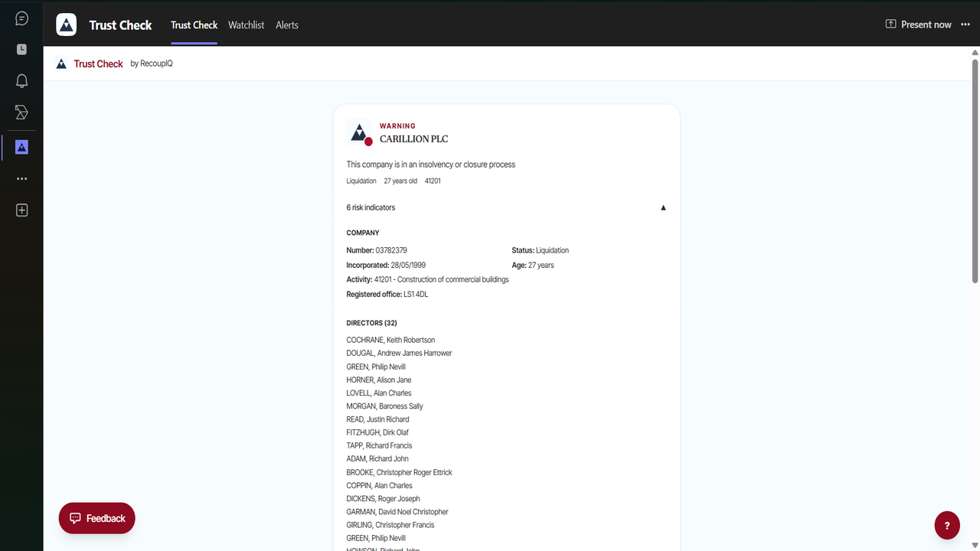
Task: Open the help question mark button
Action: click(x=947, y=525)
